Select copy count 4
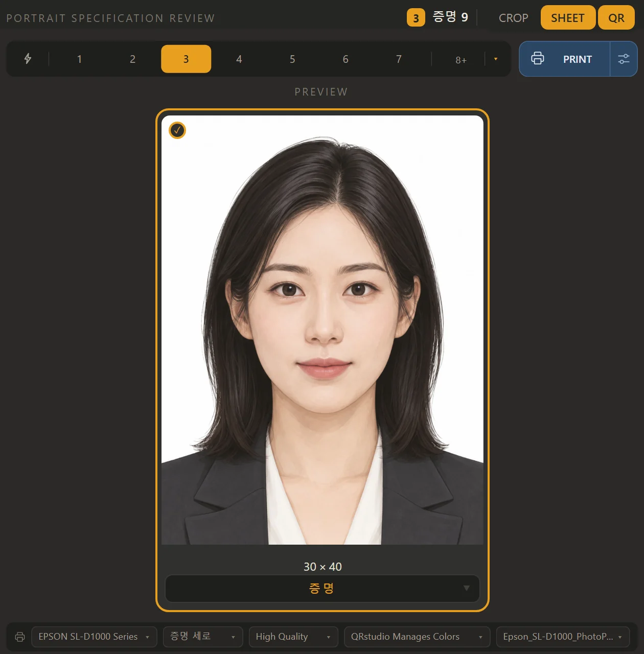The height and width of the screenshot is (654, 644). click(239, 59)
